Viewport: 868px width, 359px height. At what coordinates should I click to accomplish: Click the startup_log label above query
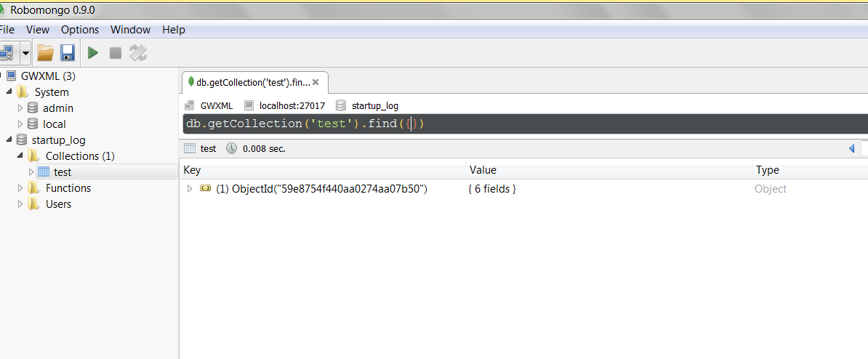pyautogui.click(x=375, y=105)
